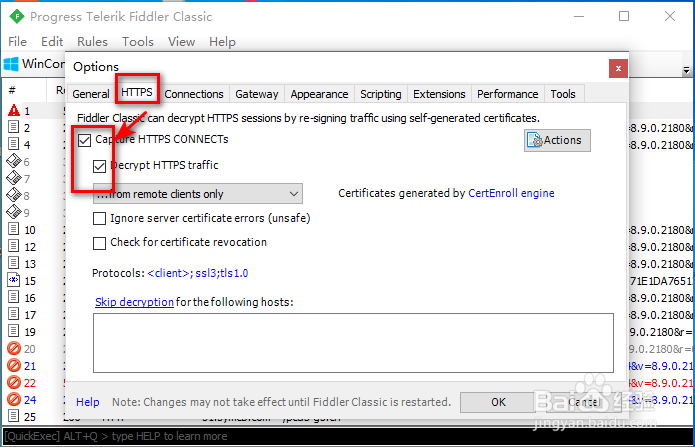The height and width of the screenshot is (447, 695).
Task: Select session 8 tunnel icon
Action: (x=14, y=195)
